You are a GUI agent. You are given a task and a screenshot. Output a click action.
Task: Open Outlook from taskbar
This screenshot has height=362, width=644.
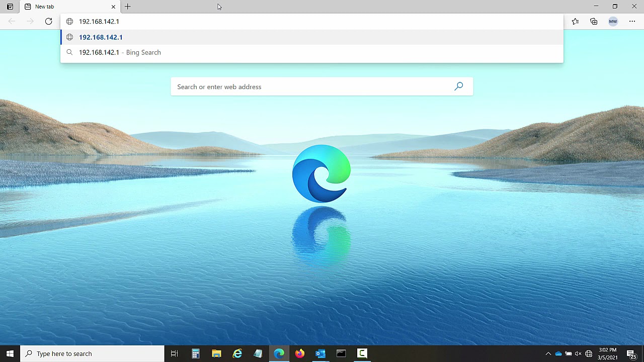[x=320, y=353]
